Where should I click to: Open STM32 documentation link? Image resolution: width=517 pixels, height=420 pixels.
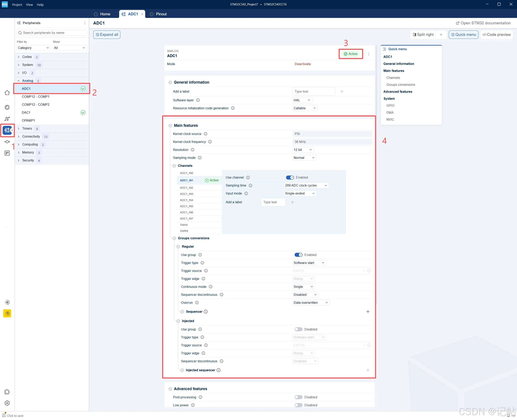pyautogui.click(x=483, y=23)
